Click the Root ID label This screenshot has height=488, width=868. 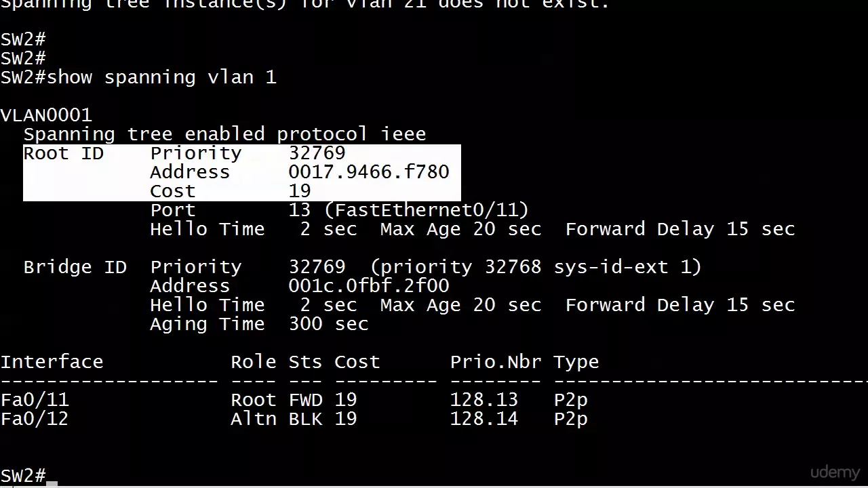pyautogui.click(x=63, y=153)
